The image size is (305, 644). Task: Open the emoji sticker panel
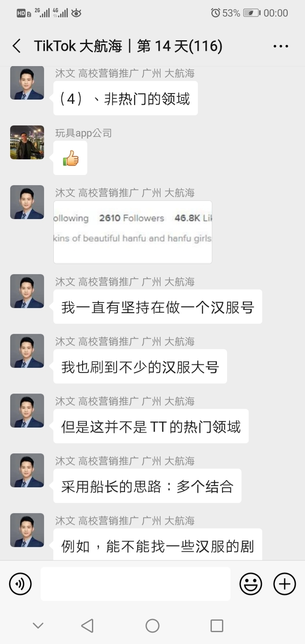tap(251, 584)
